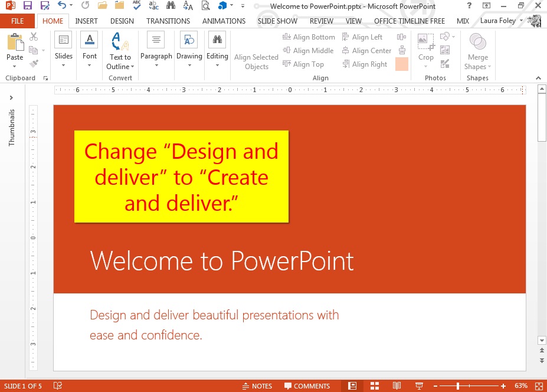Click the PowerPoint application logo icon
This screenshot has width=547, height=392.
(x=11, y=5)
